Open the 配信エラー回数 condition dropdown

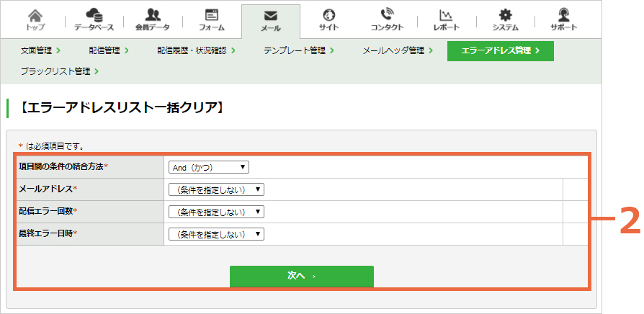216,212
